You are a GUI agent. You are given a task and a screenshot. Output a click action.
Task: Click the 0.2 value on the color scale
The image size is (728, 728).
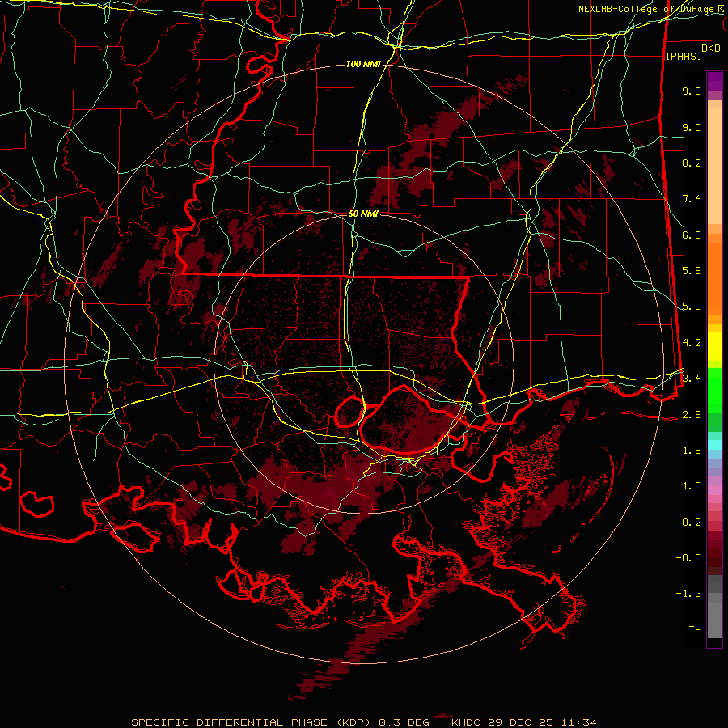(692, 523)
